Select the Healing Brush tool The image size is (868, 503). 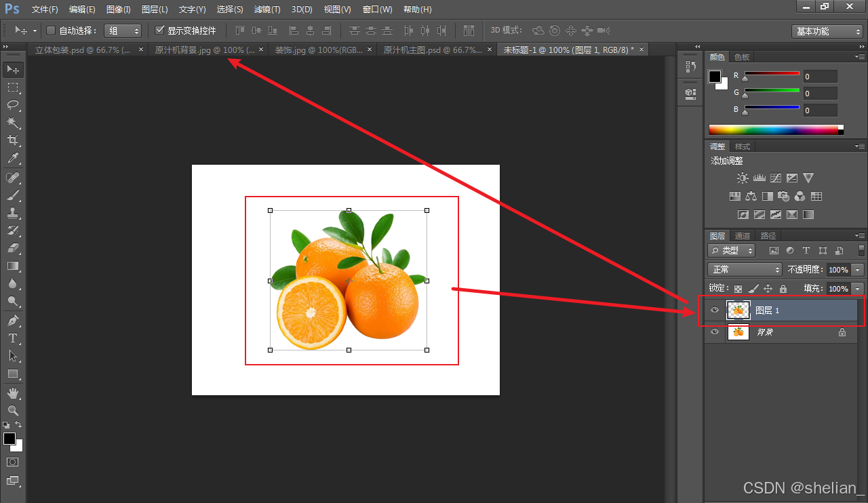point(13,178)
